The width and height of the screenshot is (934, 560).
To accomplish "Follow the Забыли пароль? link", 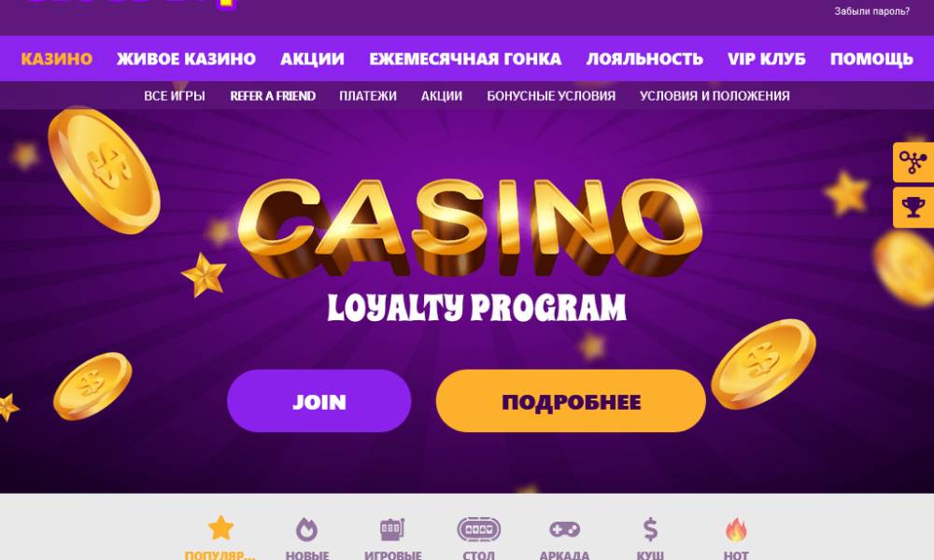I will point(872,11).
